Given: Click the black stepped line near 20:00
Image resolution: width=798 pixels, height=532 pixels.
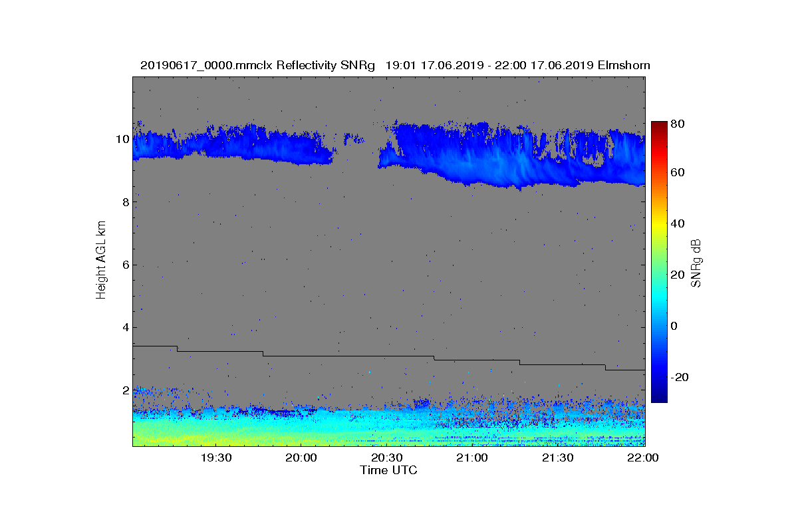Looking at the screenshot, I should click(301, 356).
